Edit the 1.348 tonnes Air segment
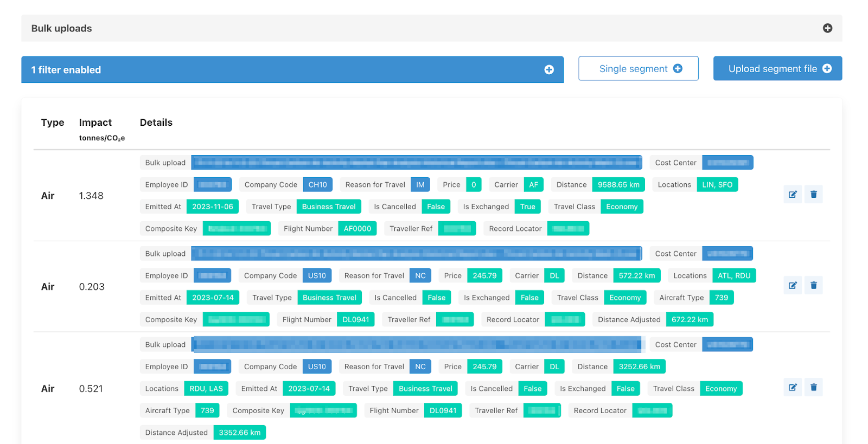Viewport: 868px width, 444px height. point(792,195)
